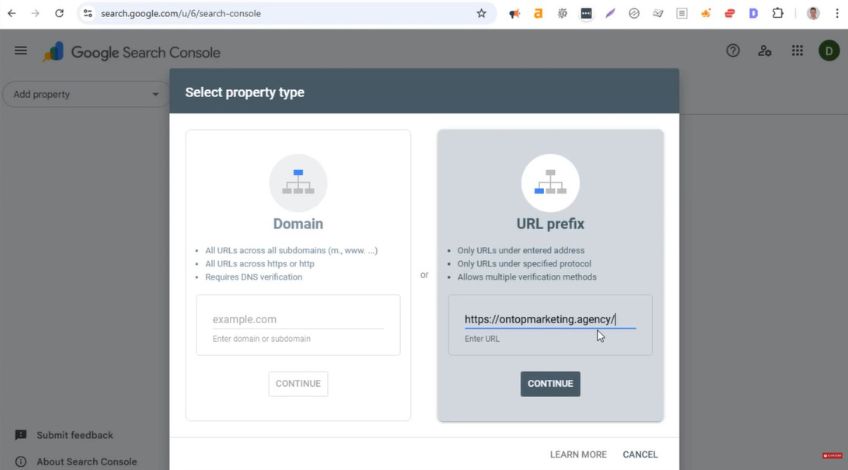The image size is (848, 470).
Task: Open the Google apps grid
Action: [x=797, y=51]
